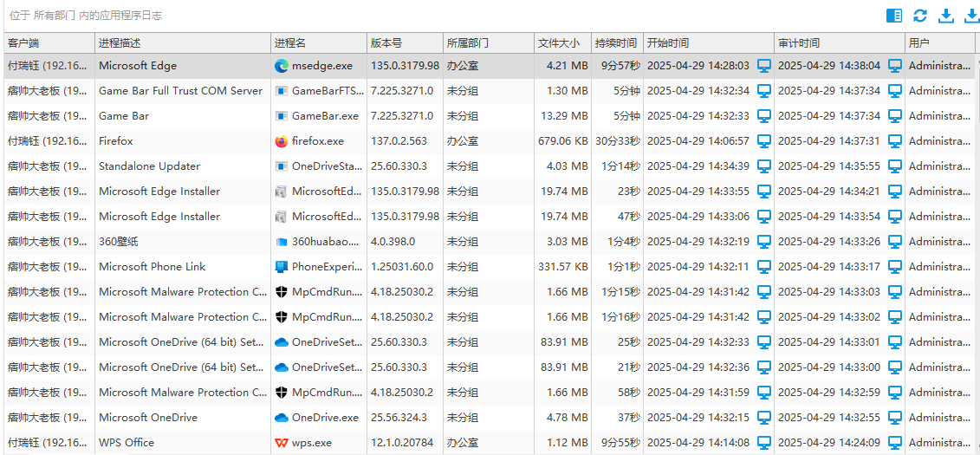Screen dimensions: 980x455
Task: Click the export download icon next to refresh
Action: pyautogui.click(x=947, y=16)
